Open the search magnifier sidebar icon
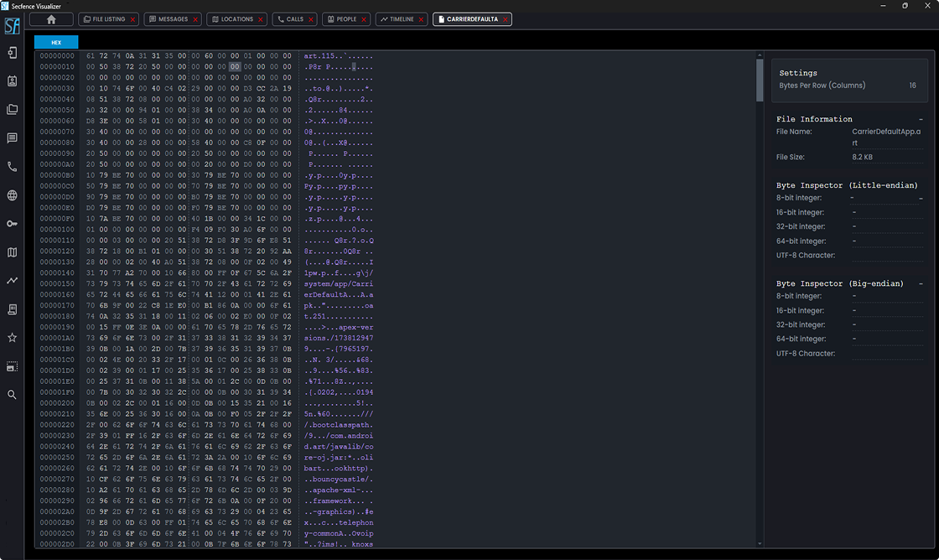The height and width of the screenshot is (560, 939). click(12, 395)
